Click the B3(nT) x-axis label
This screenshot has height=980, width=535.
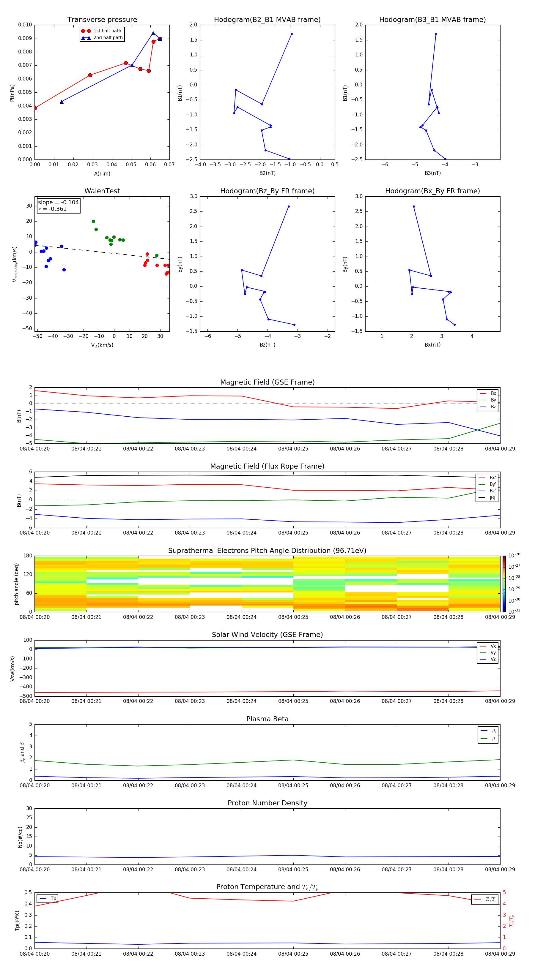pyautogui.click(x=432, y=173)
